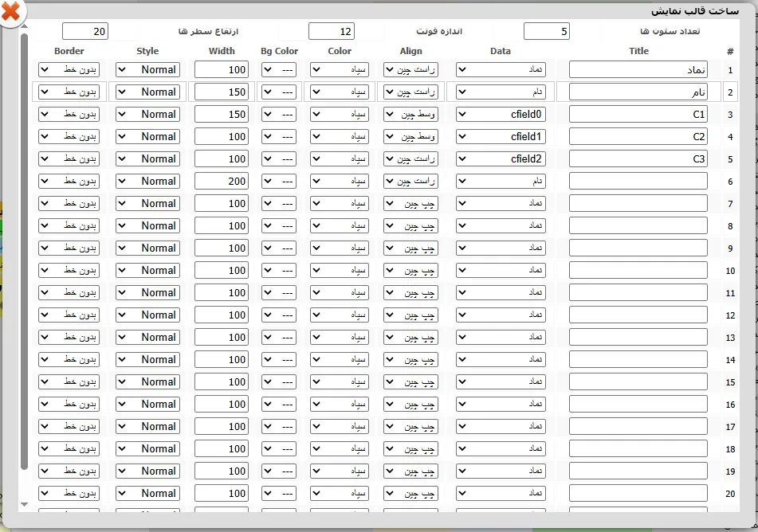The height and width of the screenshot is (532, 758).
Task: Open the Data dropdown in row 6
Action: tap(501, 182)
